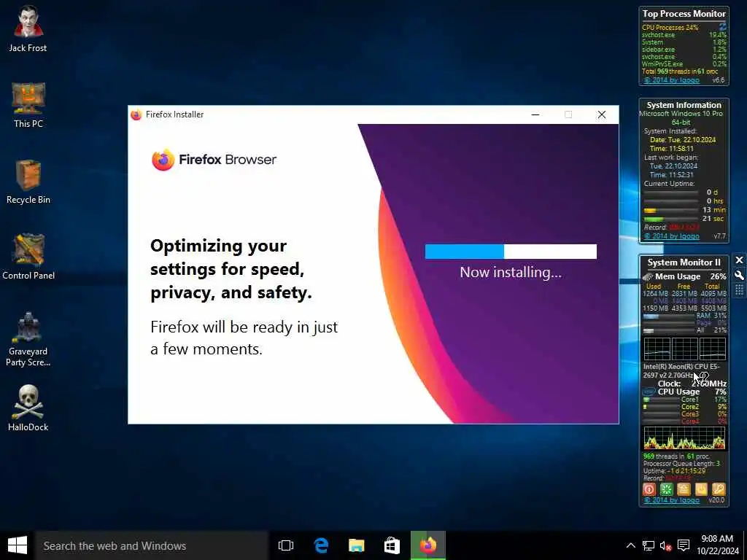Click the network icon in the system tray

pos(648,545)
